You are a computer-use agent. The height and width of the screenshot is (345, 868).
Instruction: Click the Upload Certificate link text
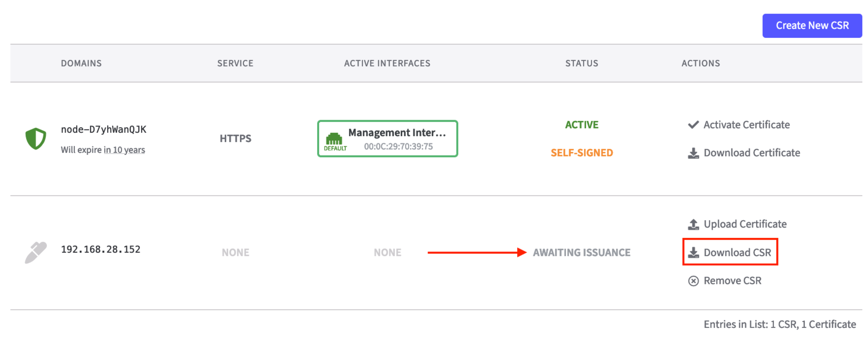click(745, 224)
